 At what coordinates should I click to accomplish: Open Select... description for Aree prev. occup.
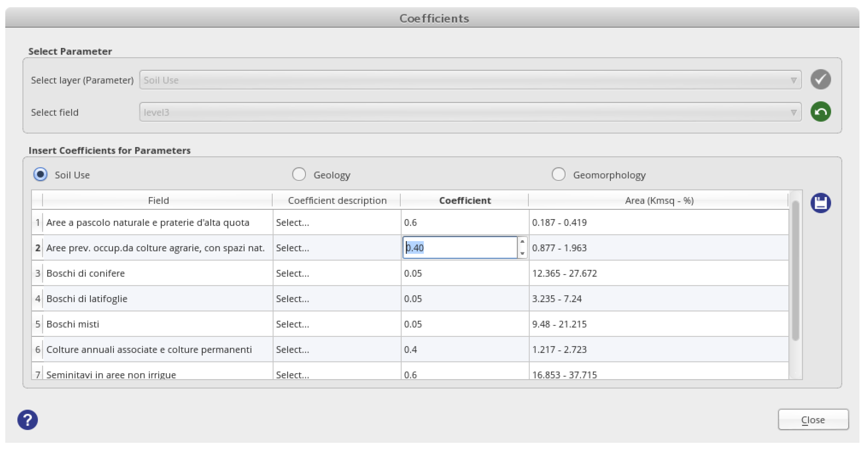337,248
